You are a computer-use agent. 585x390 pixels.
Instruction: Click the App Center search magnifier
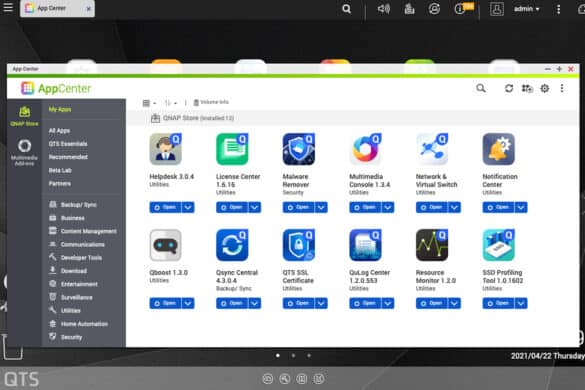pos(481,88)
